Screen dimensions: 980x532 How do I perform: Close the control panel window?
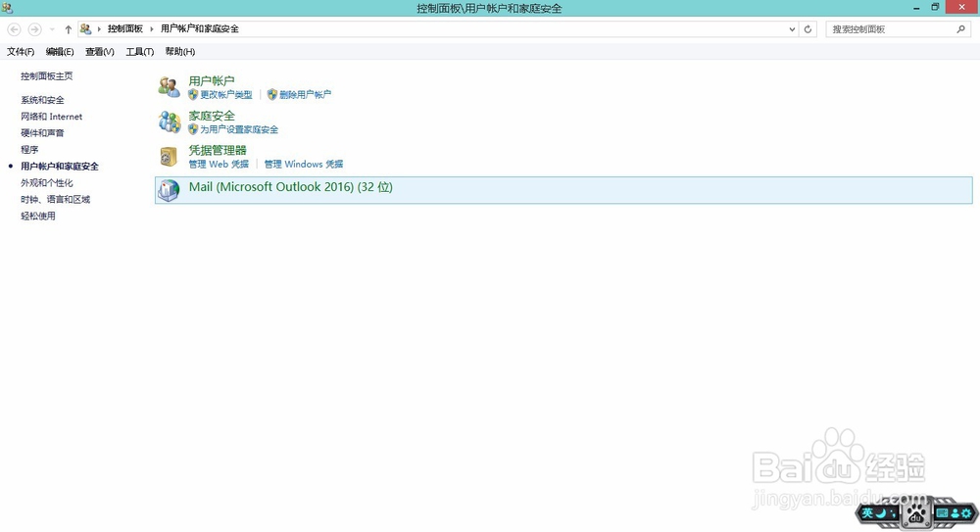(x=962, y=7)
